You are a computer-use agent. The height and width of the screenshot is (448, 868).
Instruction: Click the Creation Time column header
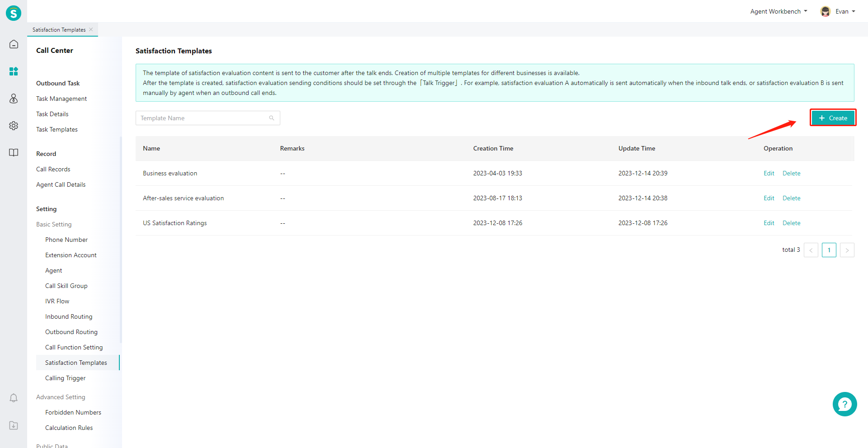click(x=493, y=148)
